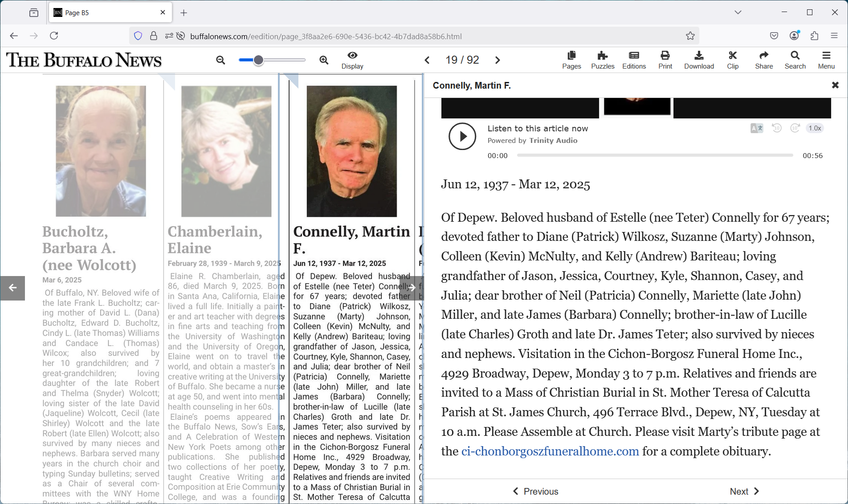List all tabs dropdown arrow
The image size is (848, 504).
(x=738, y=12)
